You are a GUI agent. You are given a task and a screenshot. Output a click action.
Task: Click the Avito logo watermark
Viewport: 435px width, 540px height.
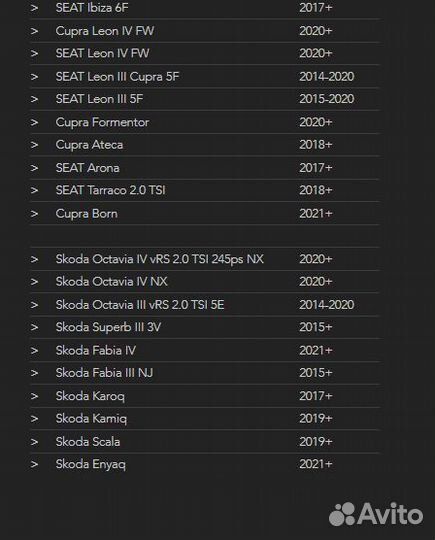point(376,514)
